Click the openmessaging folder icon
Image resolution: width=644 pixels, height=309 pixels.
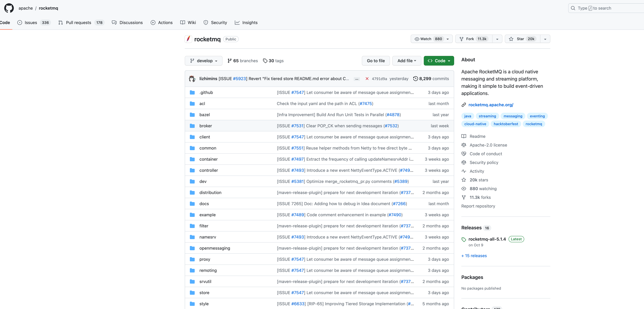tap(192, 248)
